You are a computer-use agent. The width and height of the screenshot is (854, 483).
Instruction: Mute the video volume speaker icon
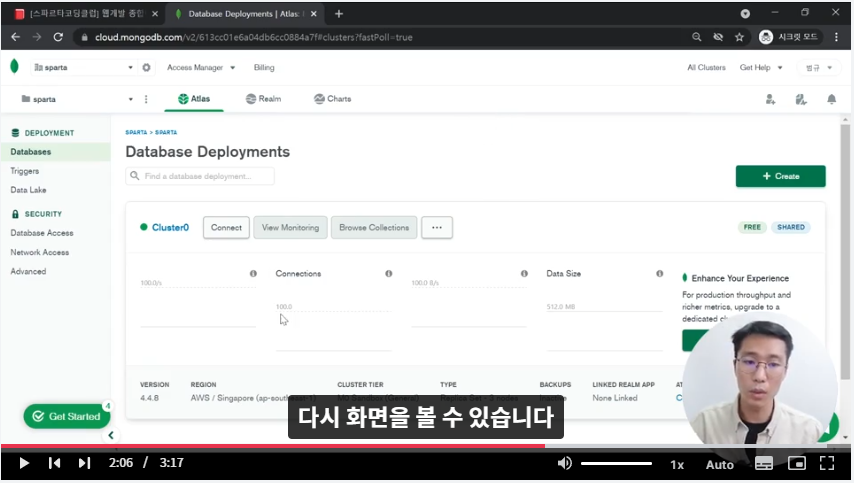565,463
